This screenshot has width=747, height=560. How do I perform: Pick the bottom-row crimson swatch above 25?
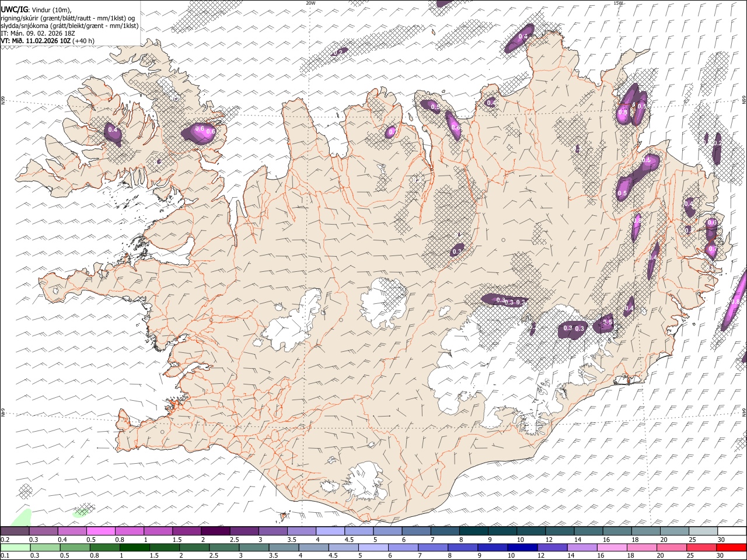point(701,547)
